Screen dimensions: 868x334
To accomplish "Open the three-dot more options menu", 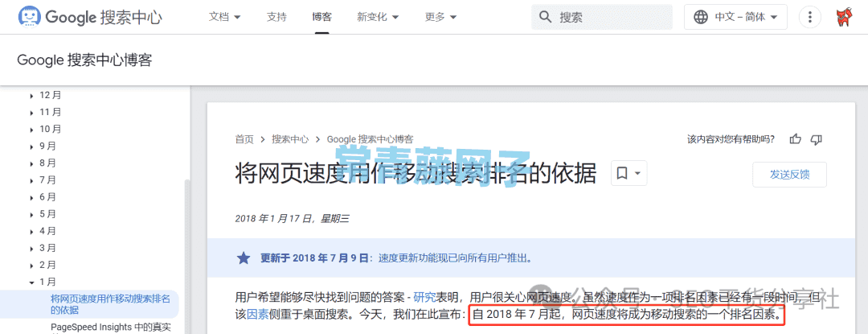I will (810, 17).
